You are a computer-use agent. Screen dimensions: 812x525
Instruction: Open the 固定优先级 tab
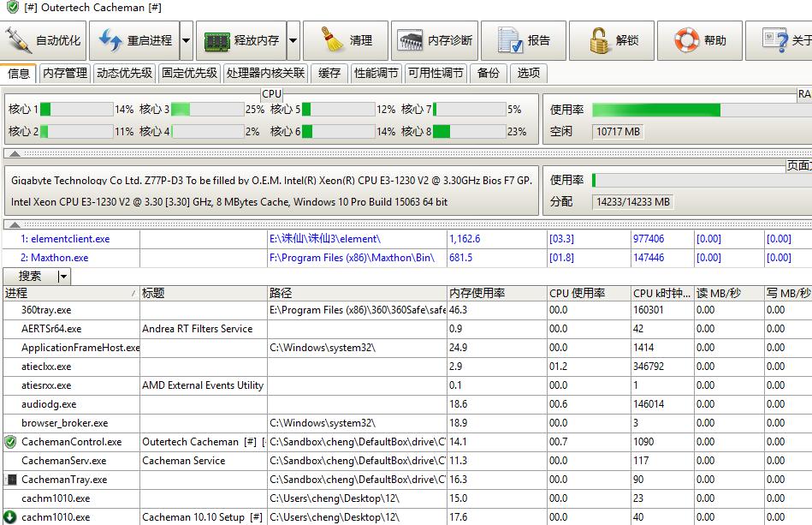click(190, 73)
